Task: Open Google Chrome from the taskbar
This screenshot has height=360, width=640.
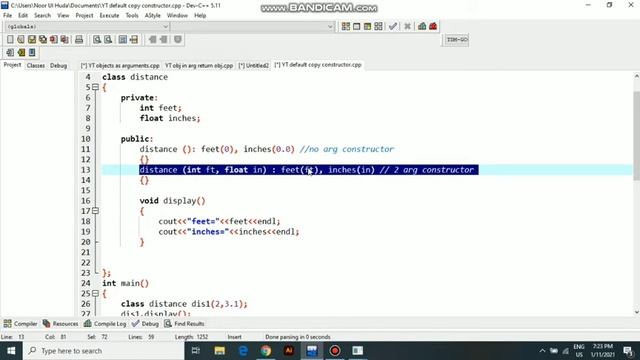Action: [266, 351]
